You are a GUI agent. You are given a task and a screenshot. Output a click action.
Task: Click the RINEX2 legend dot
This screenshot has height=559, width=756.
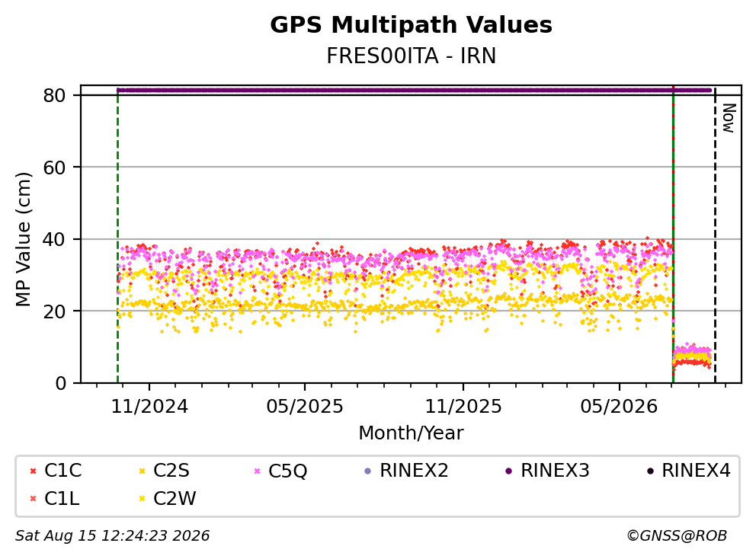click(x=368, y=471)
